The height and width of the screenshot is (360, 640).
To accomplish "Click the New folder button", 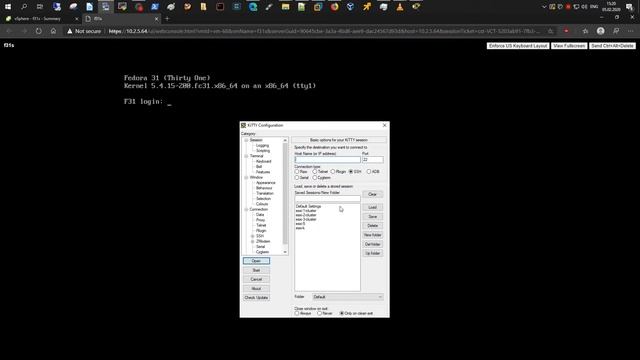I will pos(373,235).
